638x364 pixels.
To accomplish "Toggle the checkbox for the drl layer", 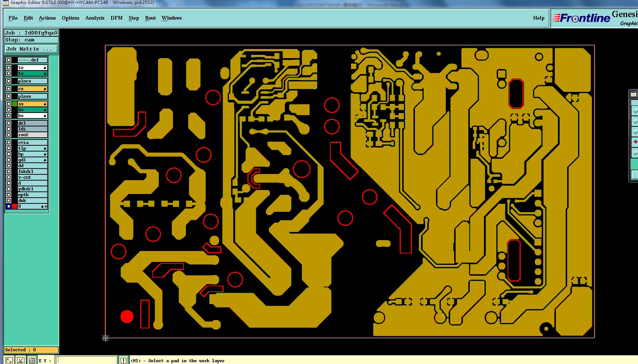I will click(x=9, y=123).
